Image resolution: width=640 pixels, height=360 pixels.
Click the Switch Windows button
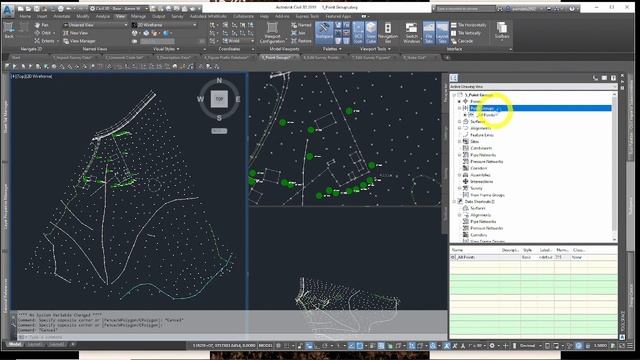(411, 33)
